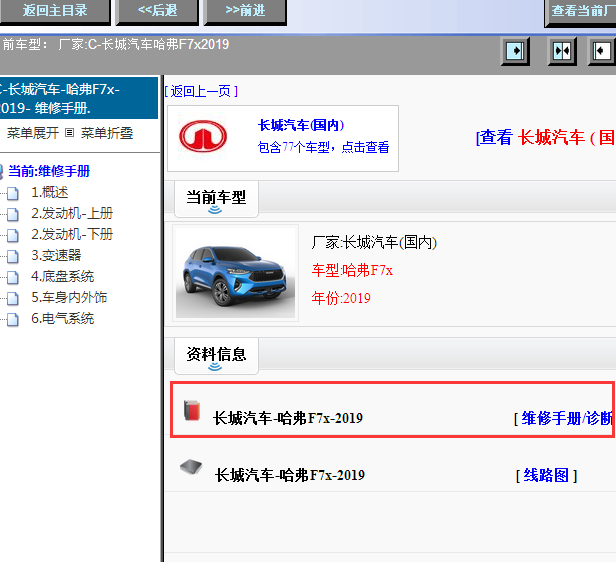The height and width of the screenshot is (562, 616).
Task: Click the 查看当前厂 button at top right
Action: click(581, 12)
